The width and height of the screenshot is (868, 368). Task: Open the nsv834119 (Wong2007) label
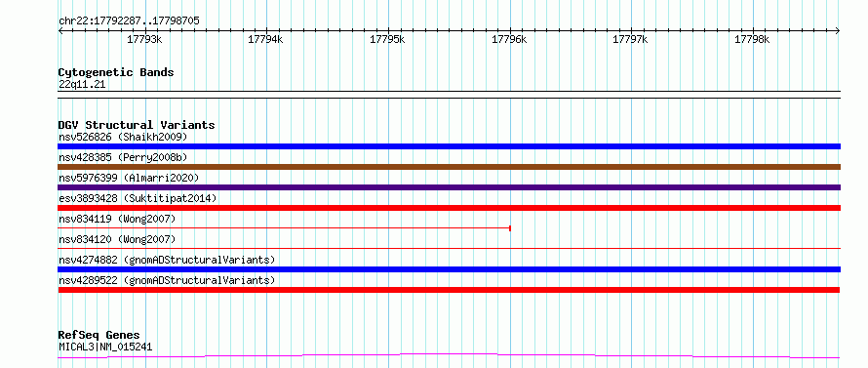tap(117, 219)
